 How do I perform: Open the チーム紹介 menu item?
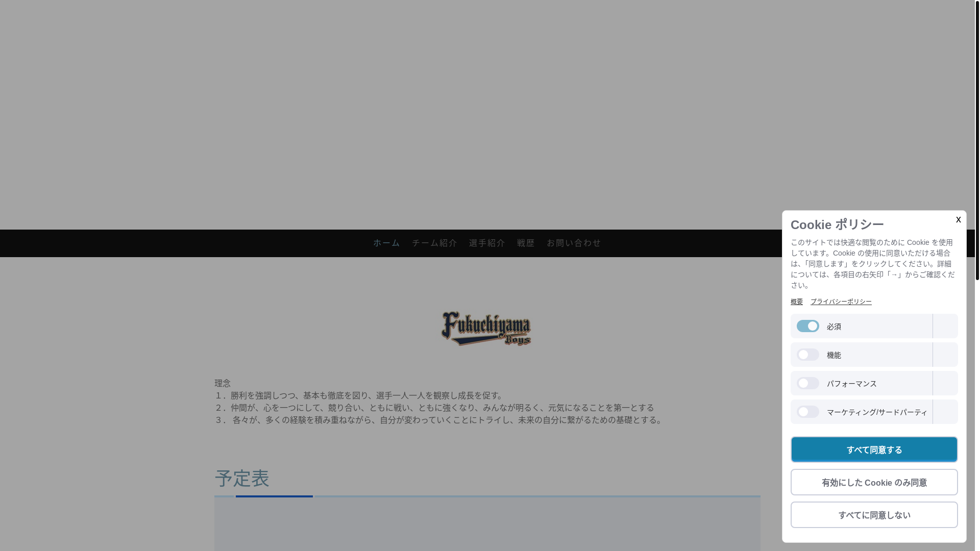(434, 243)
